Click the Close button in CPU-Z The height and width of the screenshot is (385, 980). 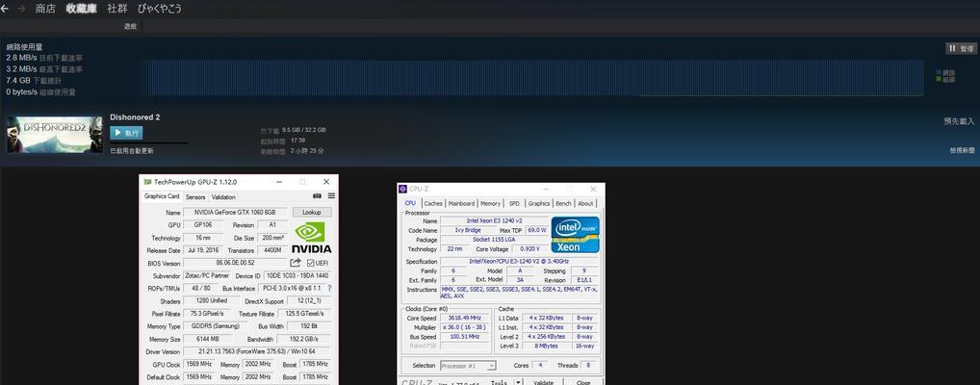[583, 382]
